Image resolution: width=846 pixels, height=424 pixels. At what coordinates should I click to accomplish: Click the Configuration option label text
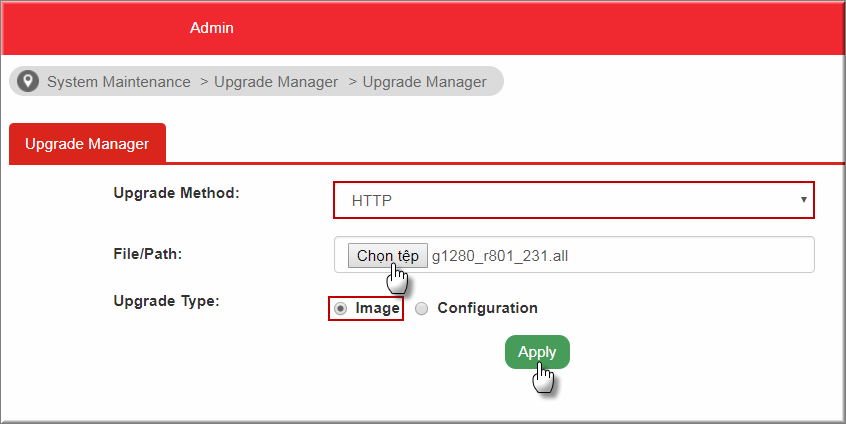click(x=487, y=308)
